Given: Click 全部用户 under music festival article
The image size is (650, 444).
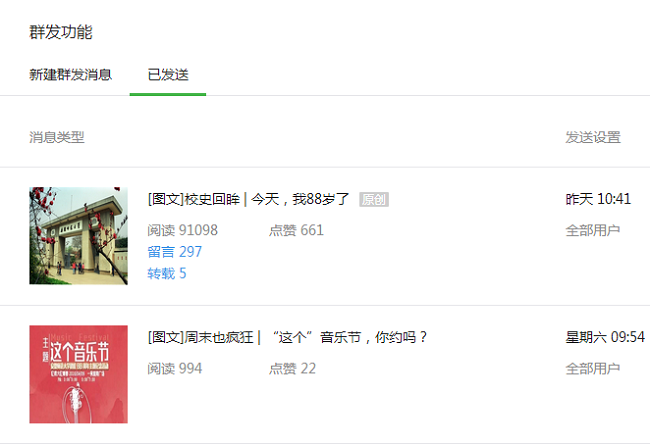Looking at the screenshot, I should (x=593, y=369).
